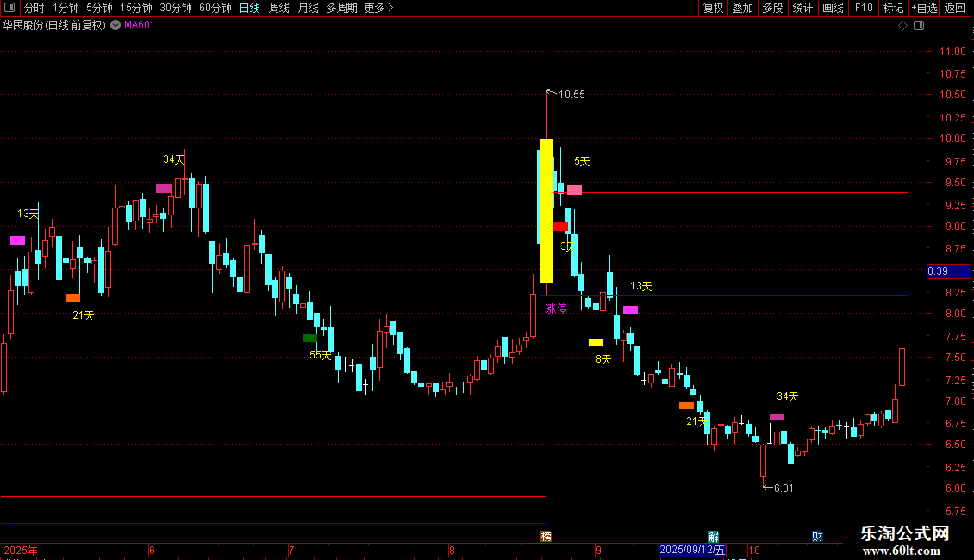Click the 3天 cycle label
The width and height of the screenshot is (974, 560).
point(568,246)
